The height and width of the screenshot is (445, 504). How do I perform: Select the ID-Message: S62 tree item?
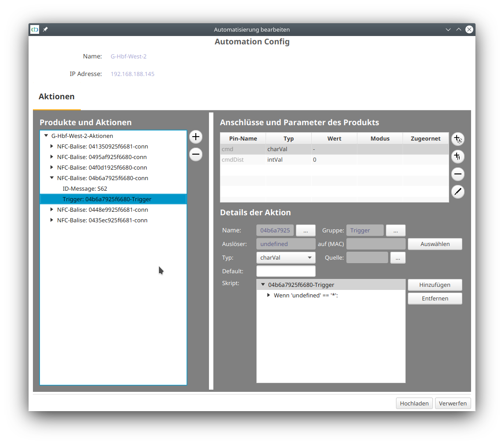[x=85, y=188]
